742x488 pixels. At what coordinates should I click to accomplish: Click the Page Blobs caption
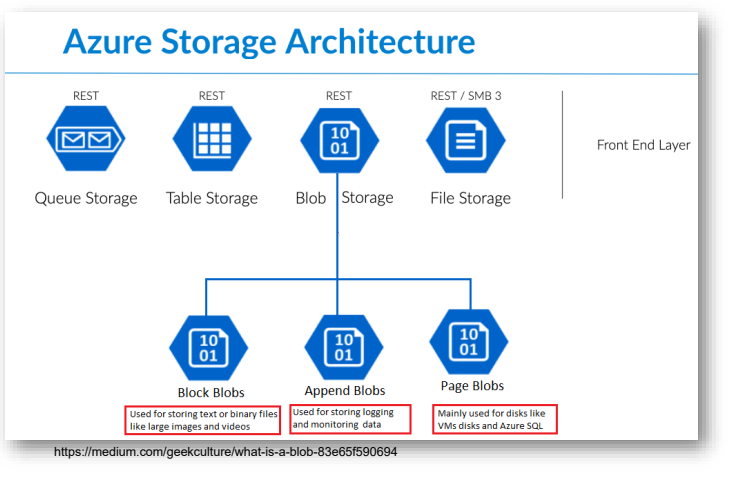click(x=472, y=386)
